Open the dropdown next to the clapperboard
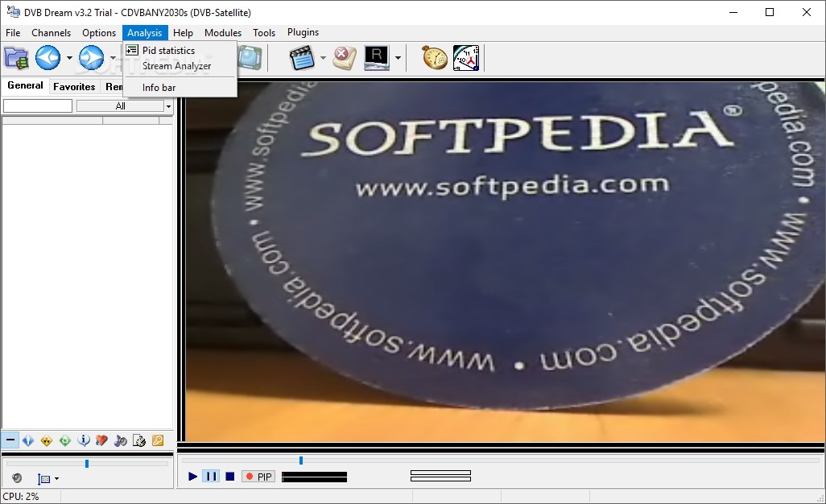This screenshot has width=826, height=504. pos(323,58)
